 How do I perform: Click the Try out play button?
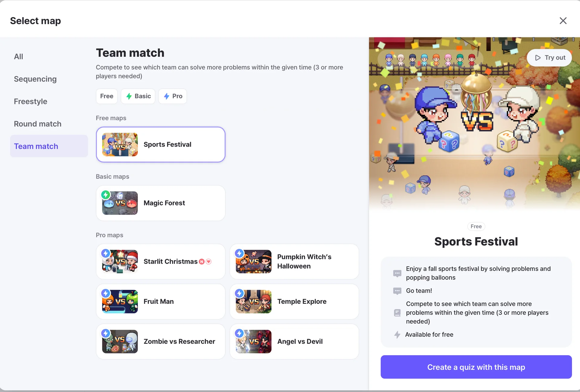549,57
